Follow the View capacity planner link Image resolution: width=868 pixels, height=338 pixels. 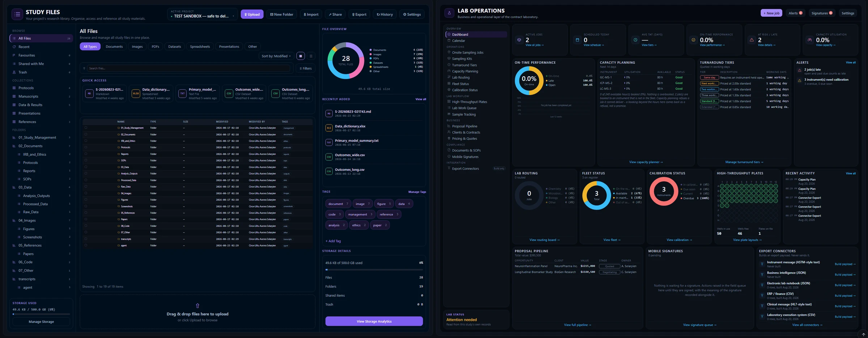coord(646,162)
